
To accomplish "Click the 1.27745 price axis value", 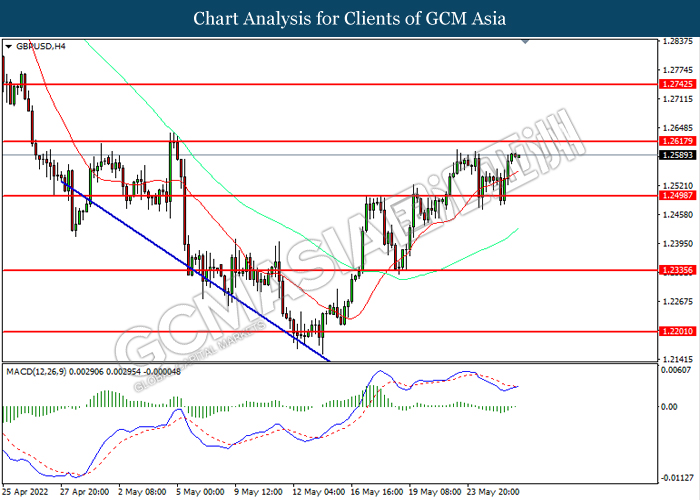I will (x=678, y=70).
